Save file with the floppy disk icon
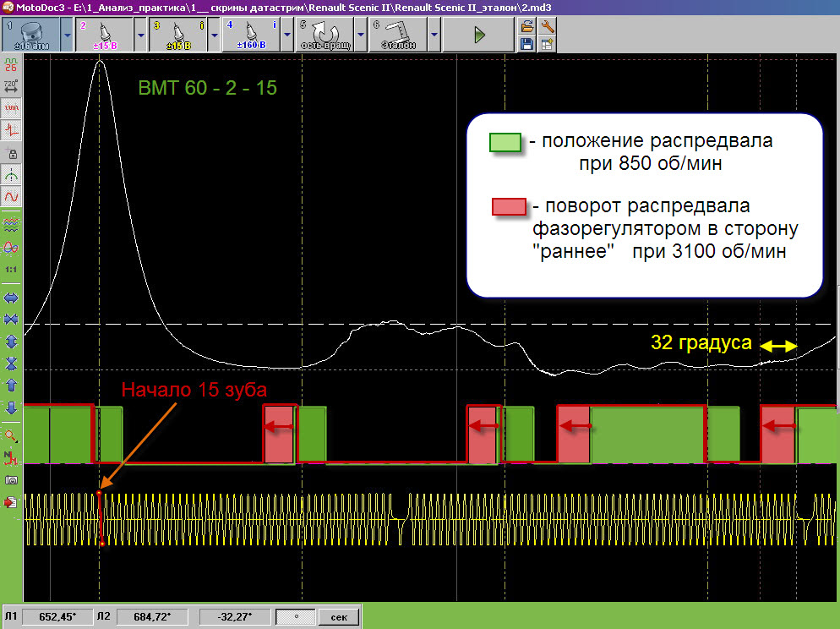 click(x=527, y=44)
